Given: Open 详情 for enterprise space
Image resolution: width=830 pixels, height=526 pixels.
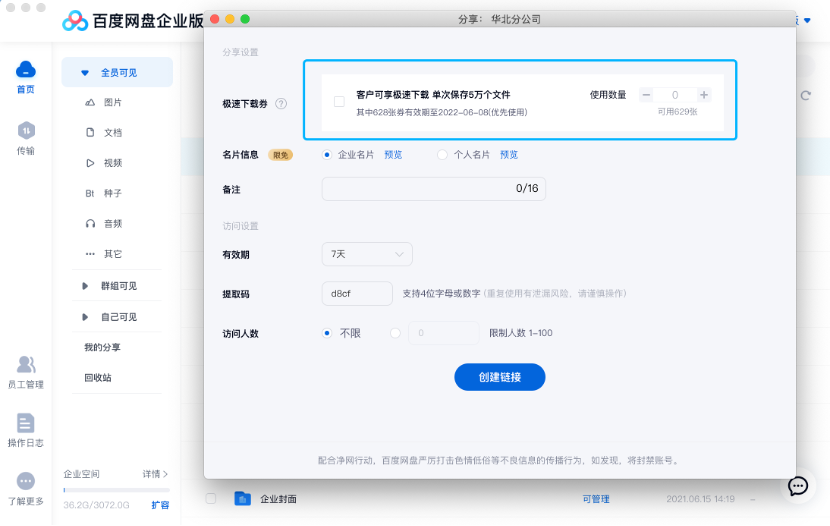Looking at the screenshot, I should point(155,474).
